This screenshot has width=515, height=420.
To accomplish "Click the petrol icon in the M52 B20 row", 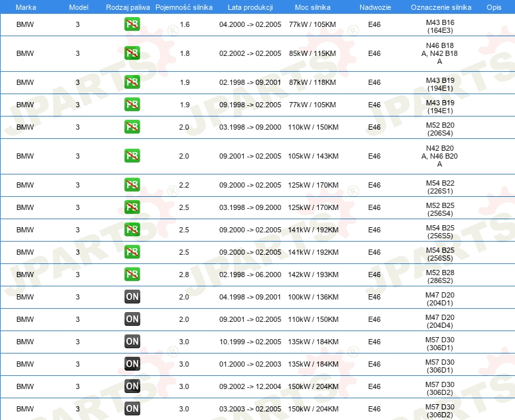I will [x=132, y=127].
